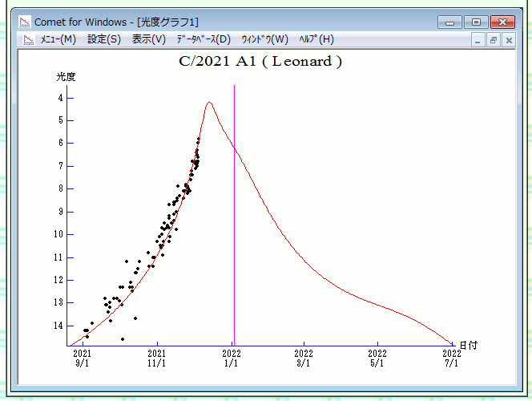
Task: Select the ウィンドウ(W) window menu
Action: point(264,39)
